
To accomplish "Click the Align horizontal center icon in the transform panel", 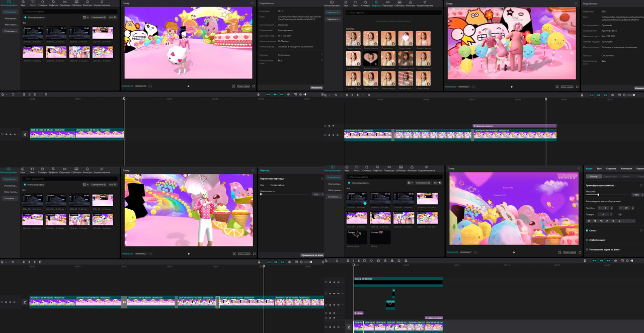I will point(595,221).
